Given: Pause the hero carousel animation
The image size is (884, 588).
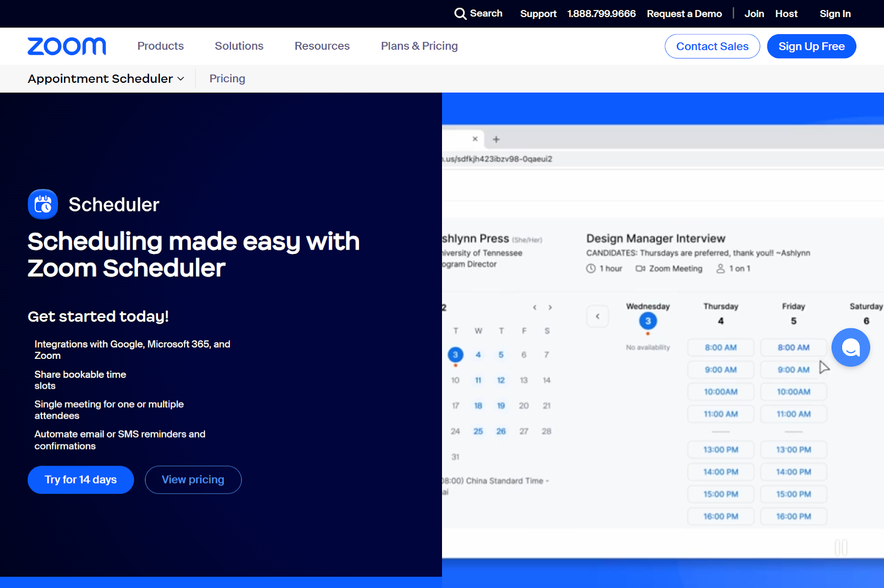Looking at the screenshot, I should tap(842, 547).
